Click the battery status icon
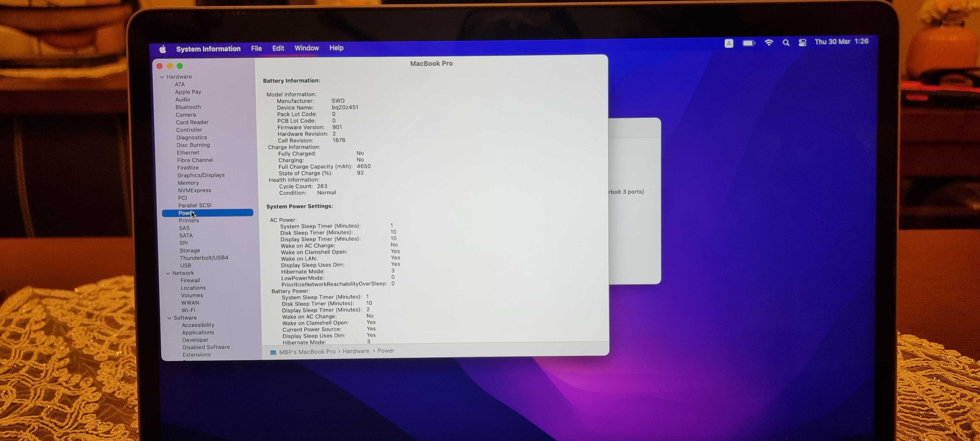This screenshot has height=441, width=980. pyautogui.click(x=748, y=43)
